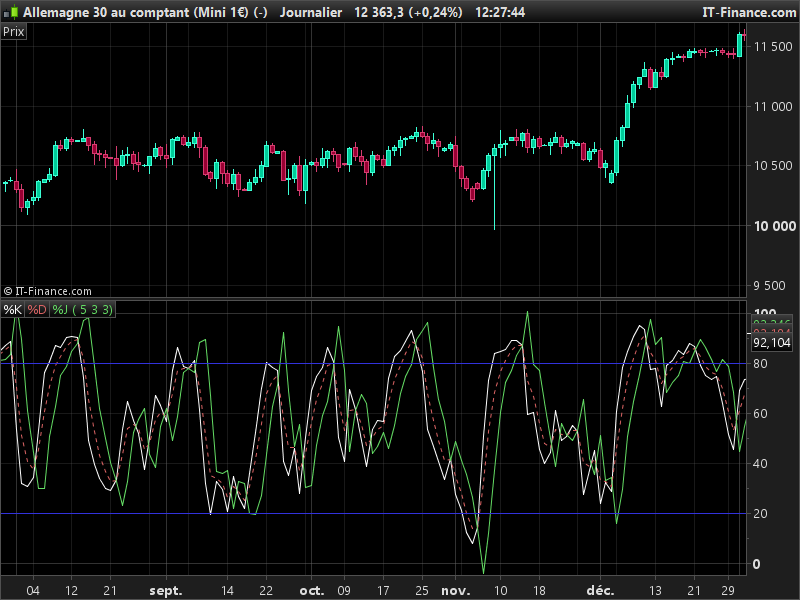Click the 92,104 stochastic value tag
Screen dimensions: 800x600
tap(772, 343)
